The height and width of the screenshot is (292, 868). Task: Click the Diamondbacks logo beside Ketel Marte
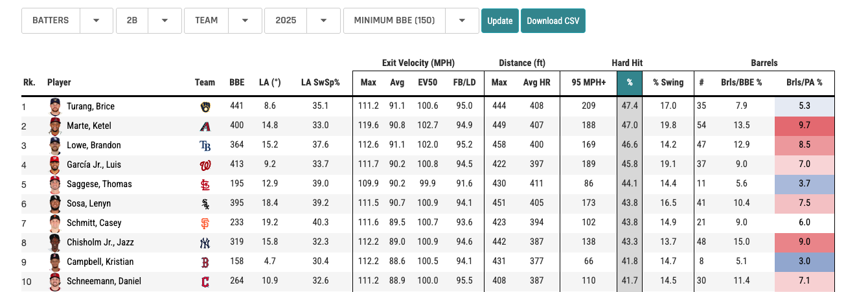click(x=205, y=126)
